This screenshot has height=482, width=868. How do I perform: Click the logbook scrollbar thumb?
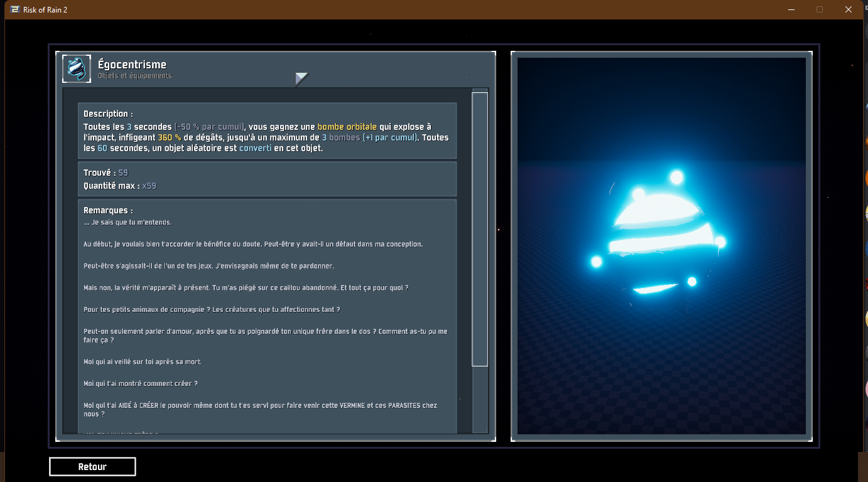point(480,228)
